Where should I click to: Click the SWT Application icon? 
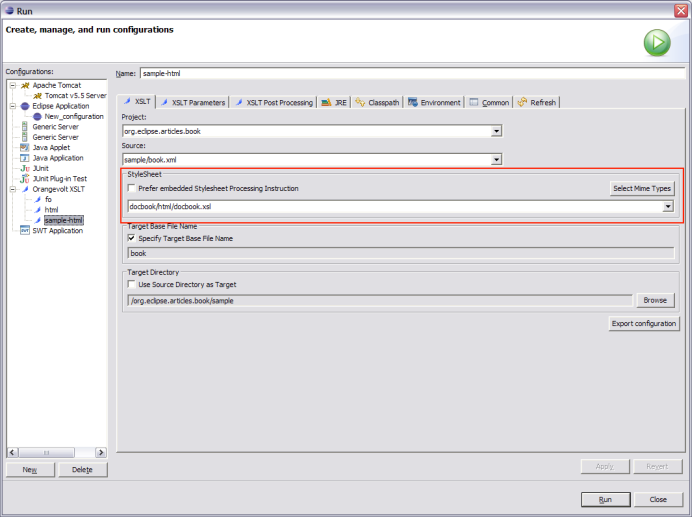point(25,230)
